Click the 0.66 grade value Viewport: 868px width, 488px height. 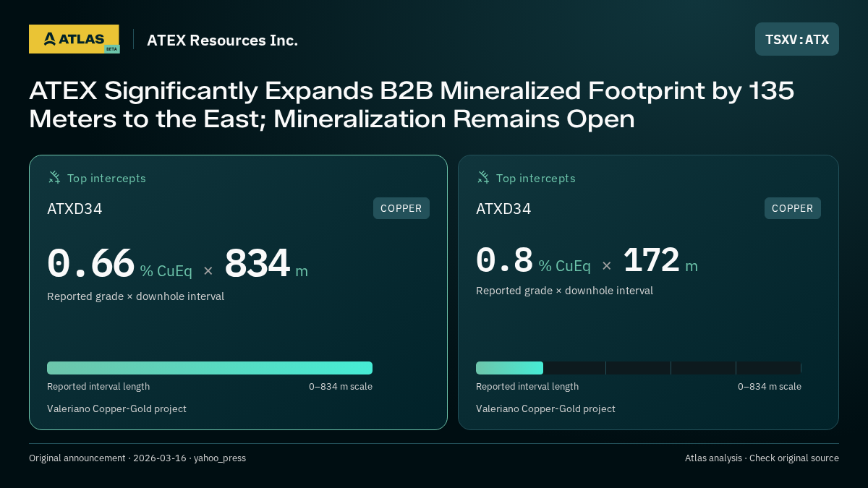pos(90,263)
